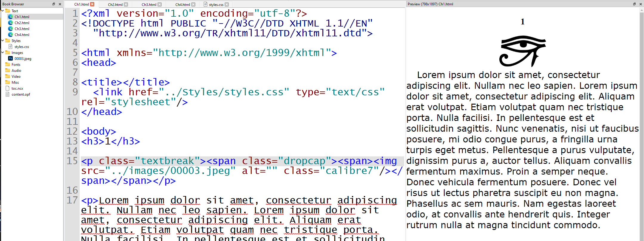Click the "<body>" tag in the code editor
This screenshot has width=644, height=241.
click(x=99, y=131)
